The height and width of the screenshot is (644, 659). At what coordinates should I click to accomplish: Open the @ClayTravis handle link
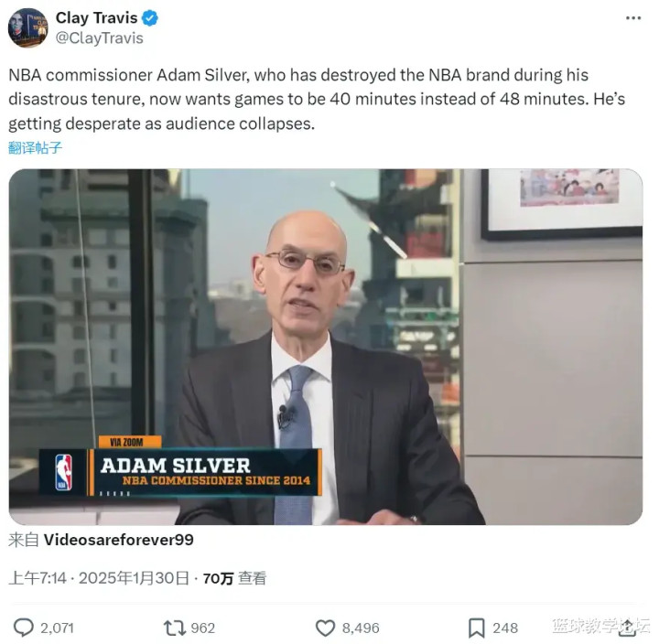click(x=99, y=38)
